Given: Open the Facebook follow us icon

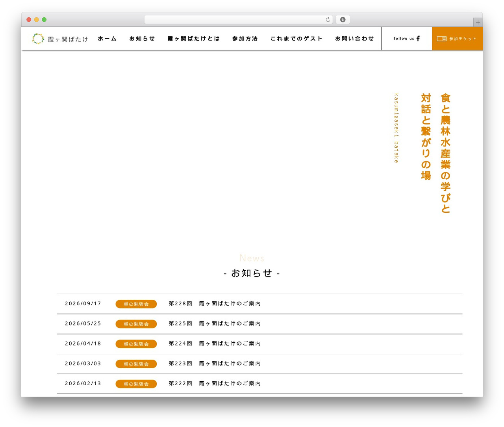Looking at the screenshot, I should [x=418, y=39].
